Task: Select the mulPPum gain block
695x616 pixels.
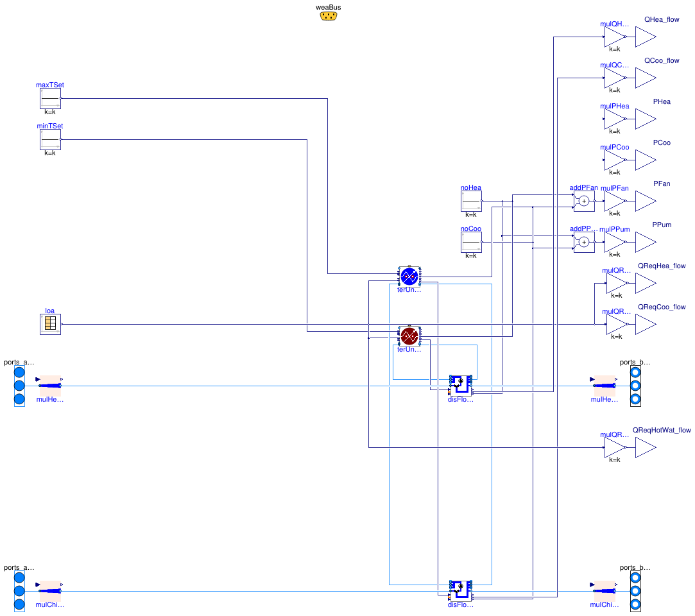Action: point(615,243)
